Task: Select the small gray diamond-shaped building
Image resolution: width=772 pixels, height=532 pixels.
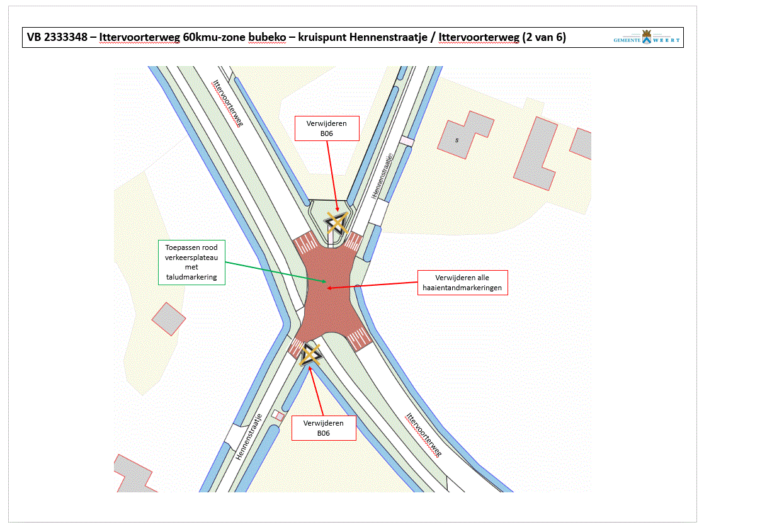Action: coord(169,319)
